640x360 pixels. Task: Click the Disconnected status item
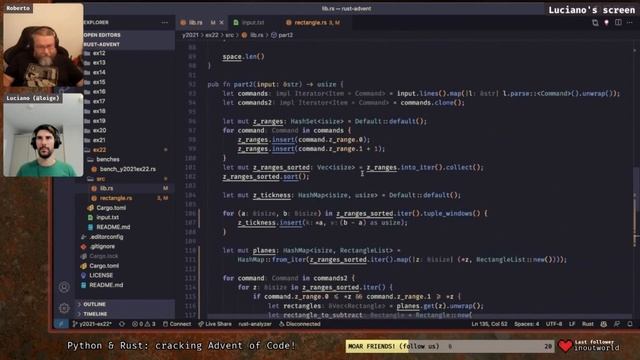(300, 324)
